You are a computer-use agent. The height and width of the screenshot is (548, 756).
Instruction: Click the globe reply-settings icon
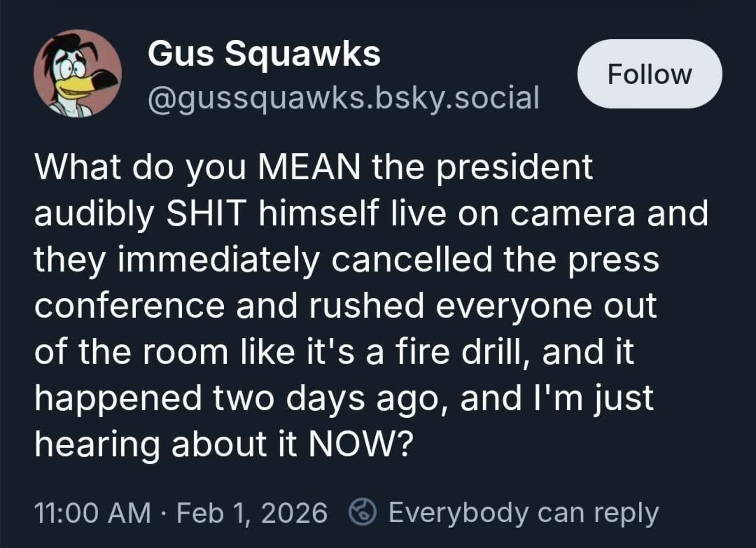[362, 513]
